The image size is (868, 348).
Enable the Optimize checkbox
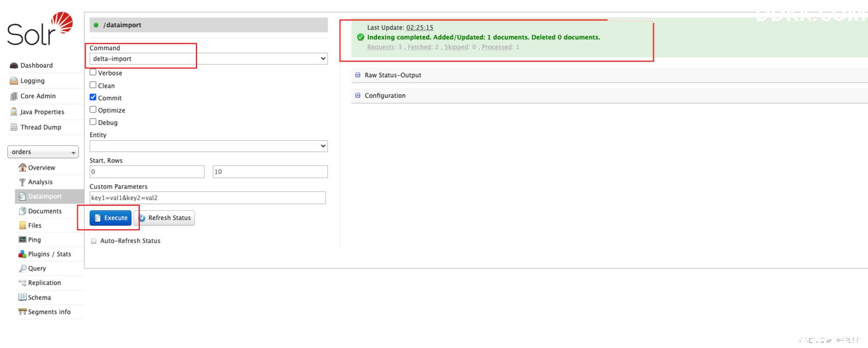click(93, 110)
